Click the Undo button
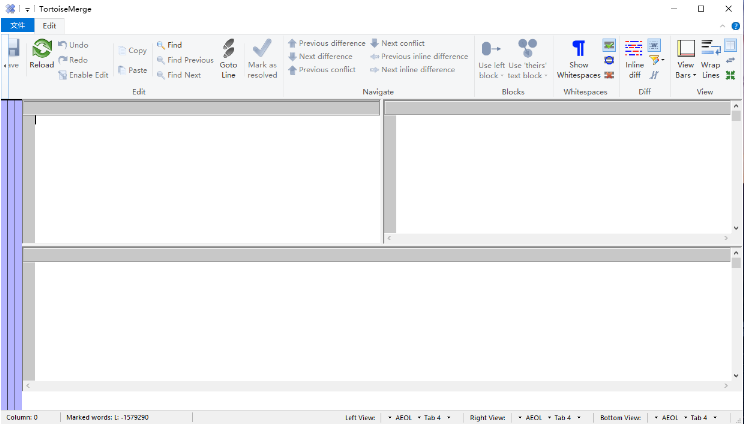This screenshot has width=744, height=424. [x=74, y=45]
